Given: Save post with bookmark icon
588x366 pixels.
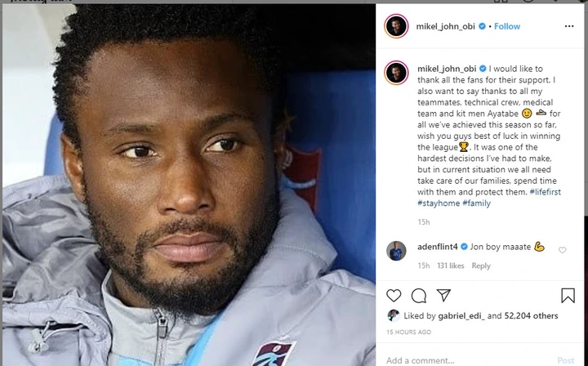Looking at the screenshot, I should [x=568, y=296].
